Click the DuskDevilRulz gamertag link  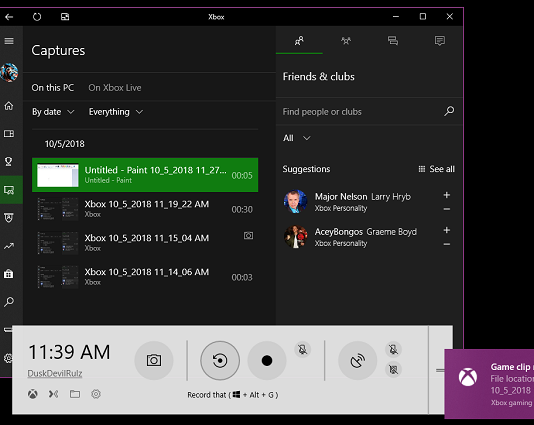click(55, 374)
